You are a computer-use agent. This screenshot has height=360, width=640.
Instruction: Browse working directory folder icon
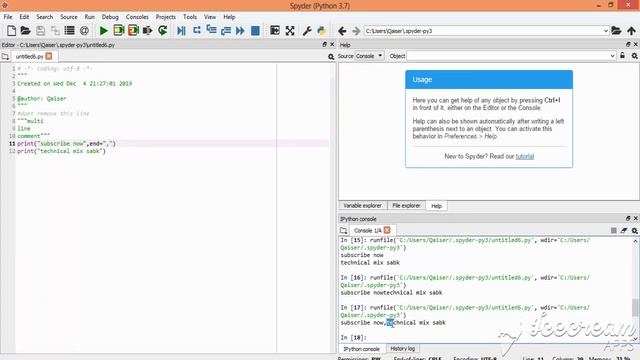pos(616,31)
